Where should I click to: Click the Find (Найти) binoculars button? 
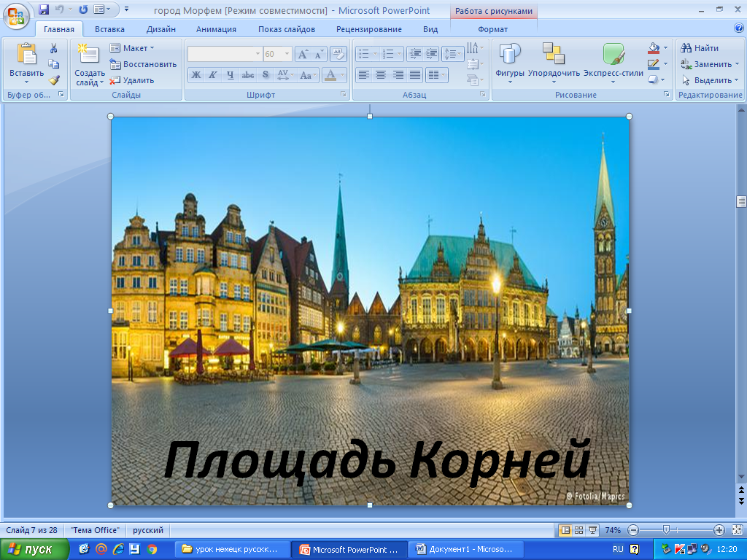(700, 48)
